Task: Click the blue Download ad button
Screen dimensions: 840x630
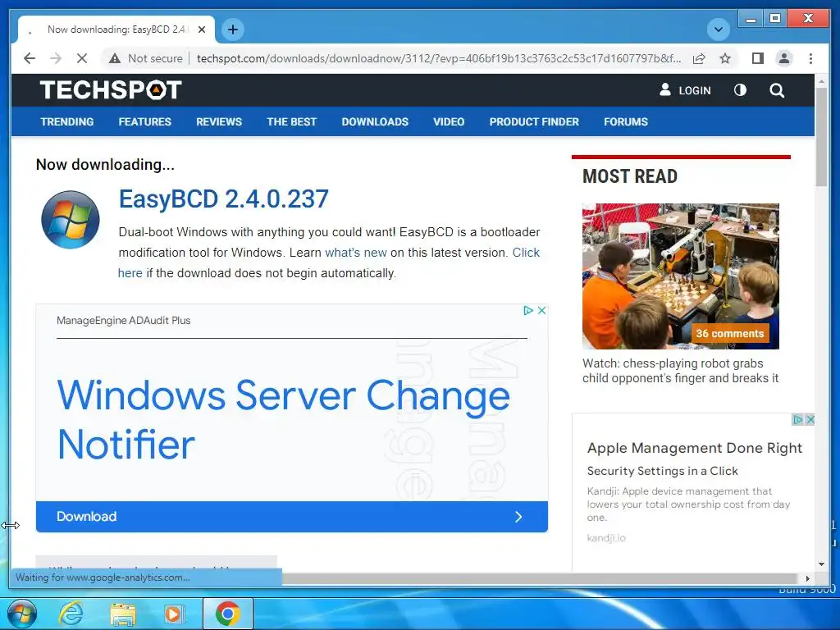Action: 292,517
